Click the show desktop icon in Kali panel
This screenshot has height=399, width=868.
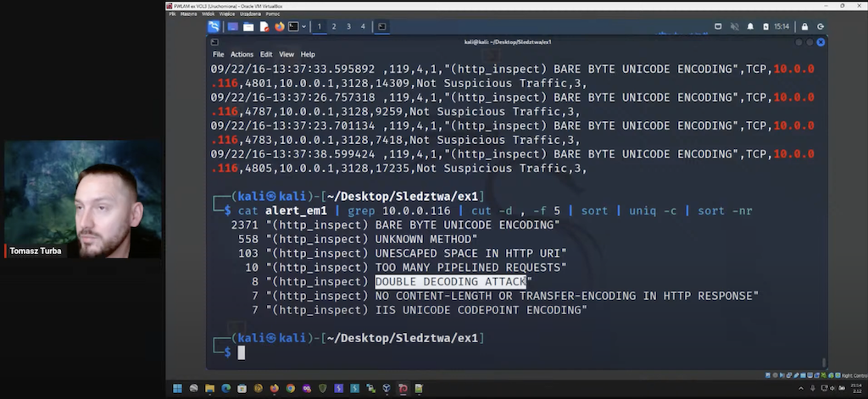233,27
